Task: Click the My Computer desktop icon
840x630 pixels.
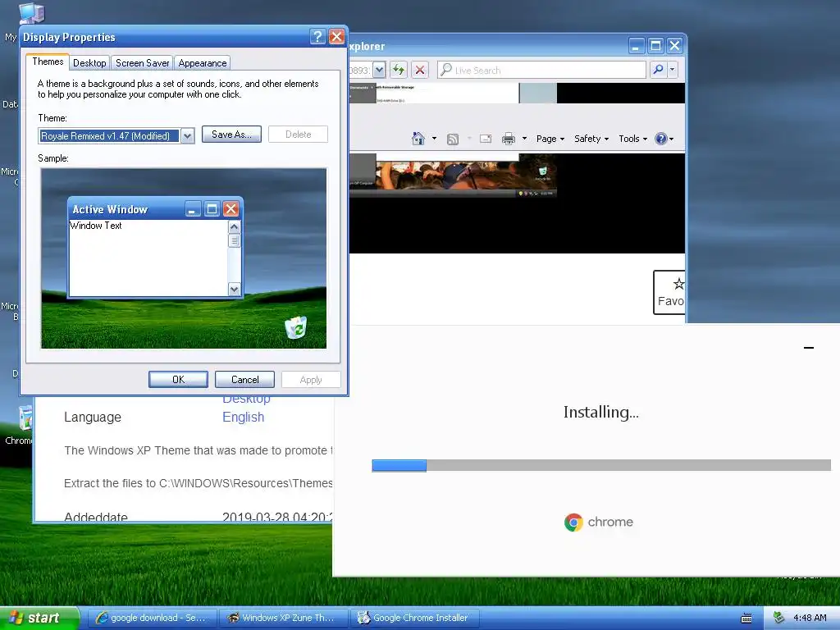Action: (x=32, y=13)
